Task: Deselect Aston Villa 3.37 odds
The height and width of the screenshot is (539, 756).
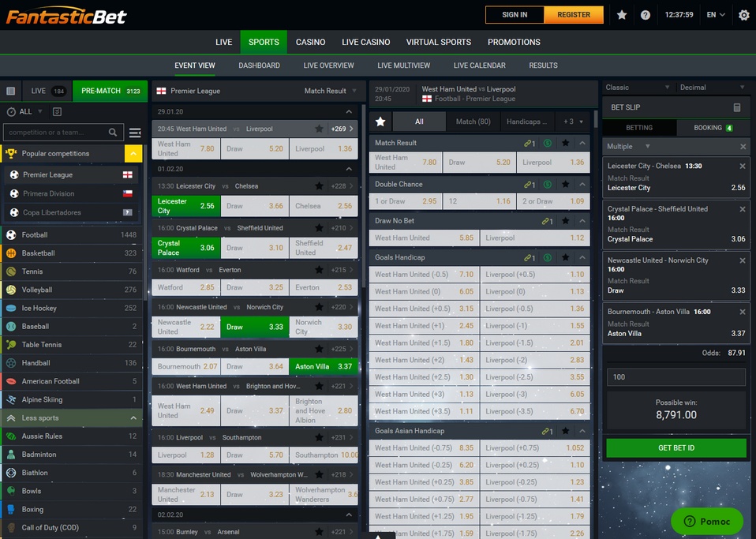Action: point(324,366)
